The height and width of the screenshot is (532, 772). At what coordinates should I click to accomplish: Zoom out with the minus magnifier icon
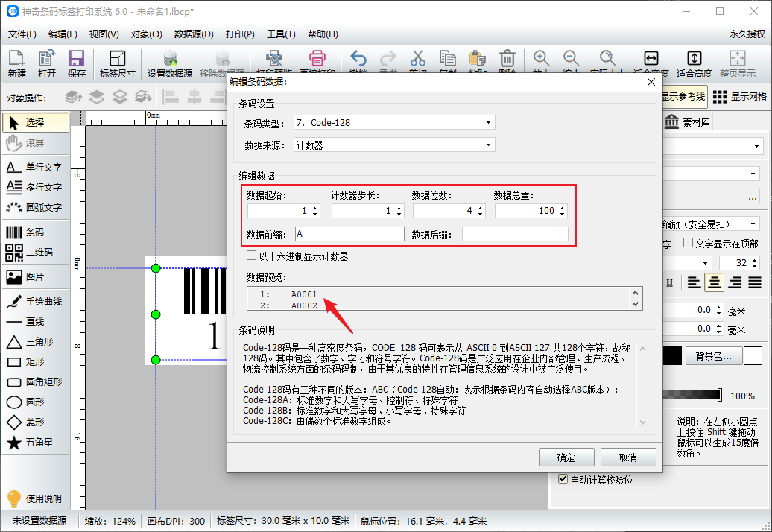[571, 59]
